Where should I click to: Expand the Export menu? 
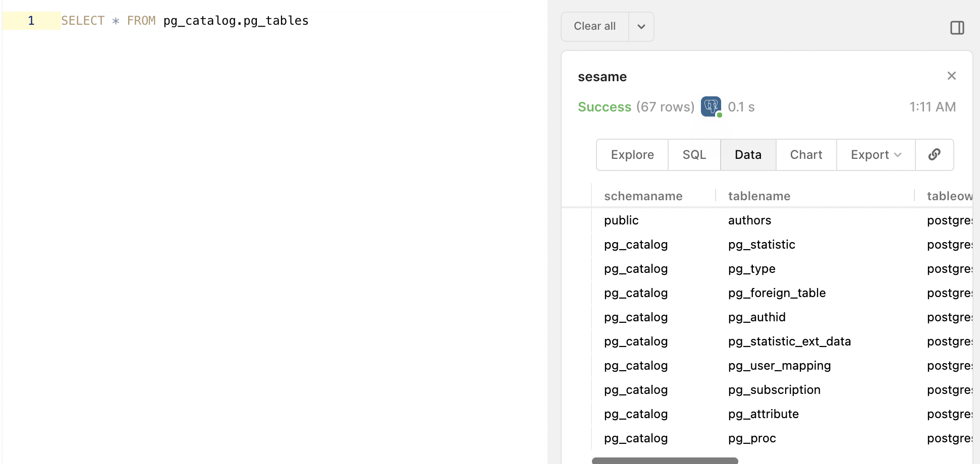[876, 154]
